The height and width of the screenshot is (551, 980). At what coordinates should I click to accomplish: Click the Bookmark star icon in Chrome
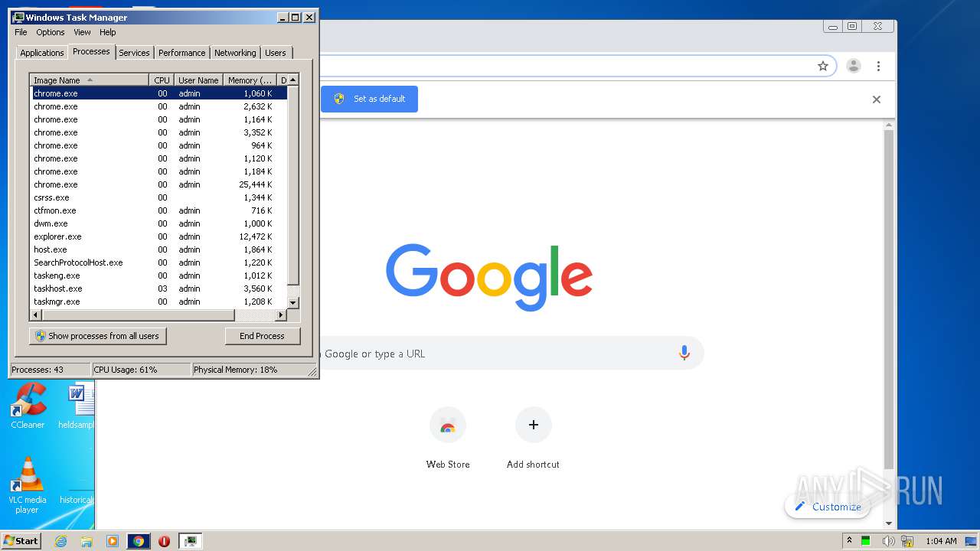[x=823, y=66]
